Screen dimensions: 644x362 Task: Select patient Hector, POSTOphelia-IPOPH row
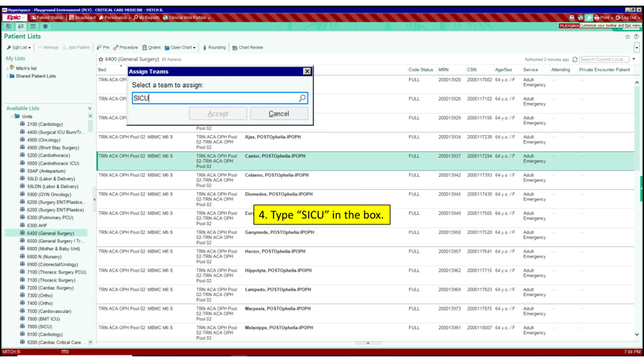tap(365, 256)
